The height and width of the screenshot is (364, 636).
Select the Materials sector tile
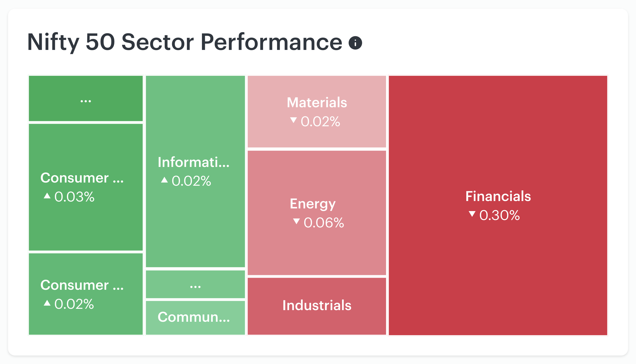coord(317,111)
